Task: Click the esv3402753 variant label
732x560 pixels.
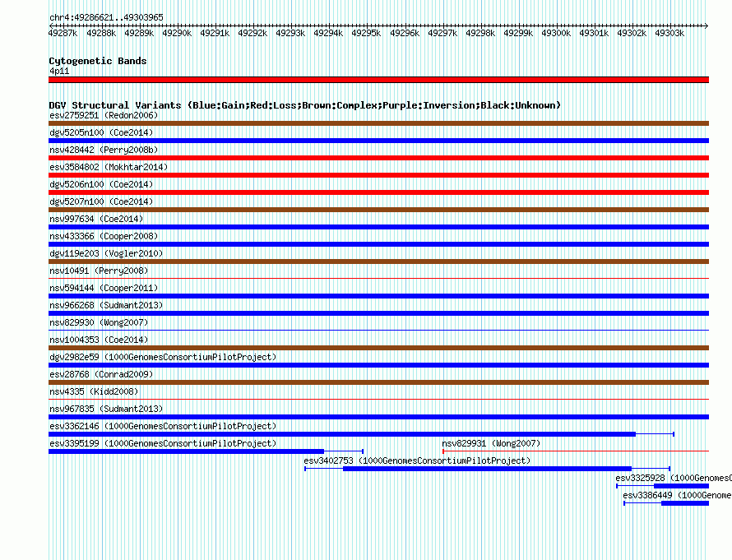Action: coord(417,460)
